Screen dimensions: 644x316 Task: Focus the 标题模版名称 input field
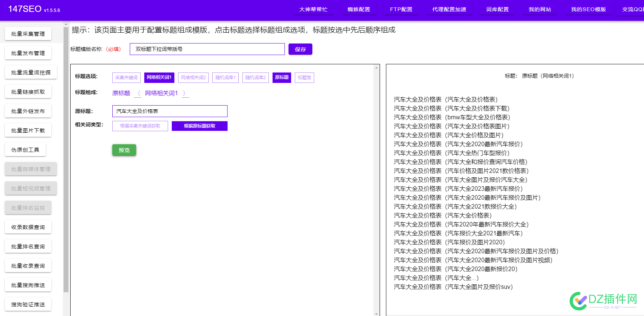coord(207,49)
